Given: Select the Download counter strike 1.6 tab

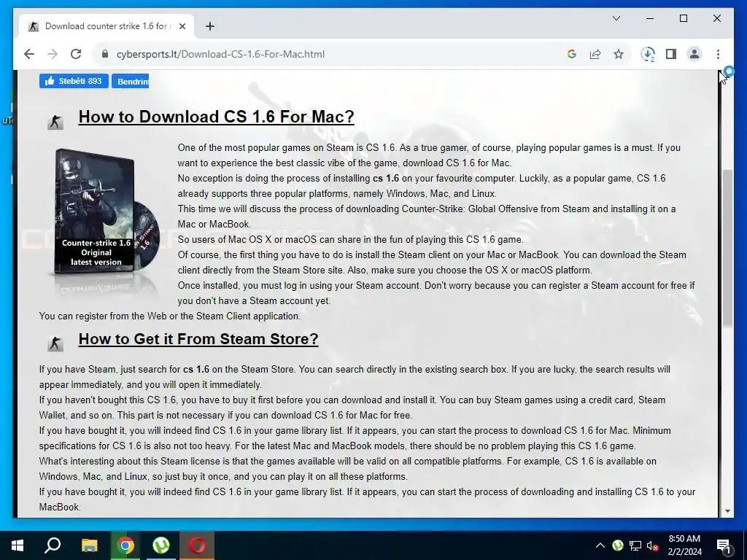Looking at the screenshot, I should tap(107, 26).
